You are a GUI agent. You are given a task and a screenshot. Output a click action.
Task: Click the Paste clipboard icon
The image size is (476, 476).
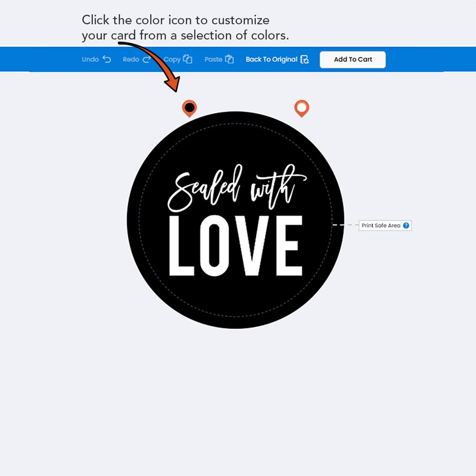229,59
